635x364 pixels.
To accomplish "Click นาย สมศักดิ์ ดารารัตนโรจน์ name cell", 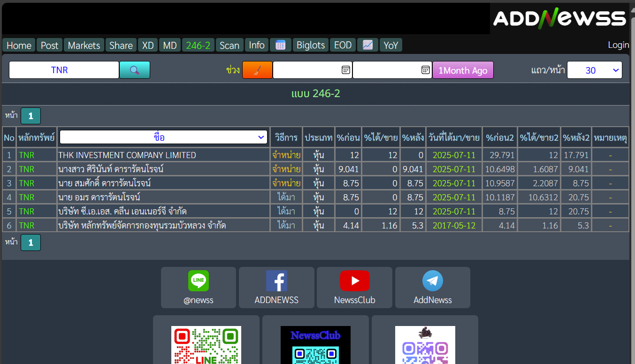I will (x=163, y=183).
